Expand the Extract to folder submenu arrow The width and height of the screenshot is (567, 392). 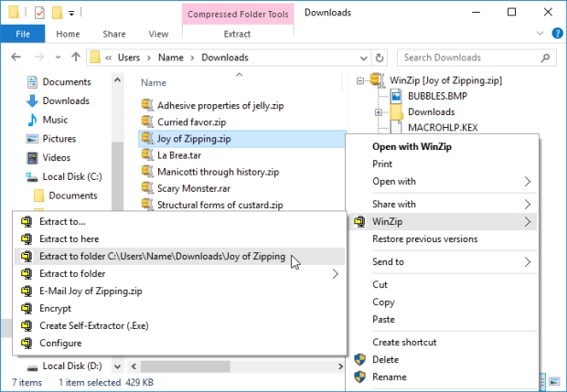click(335, 273)
